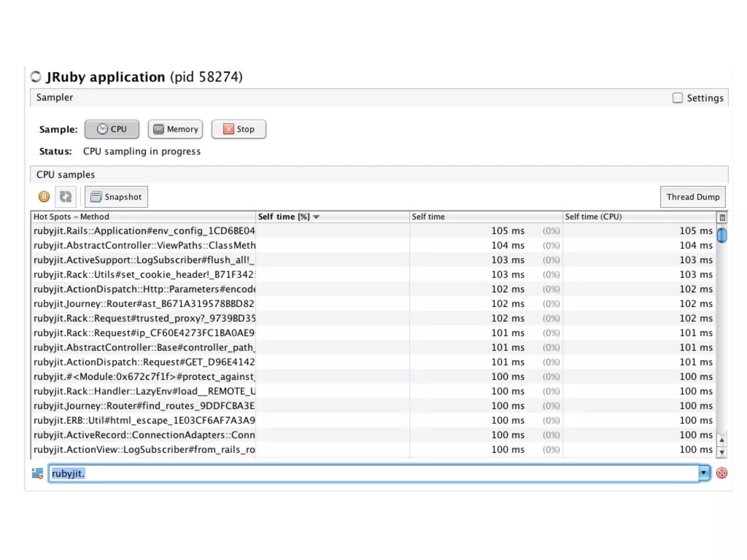Stop the sampler
This screenshot has height=560, width=747.
click(239, 129)
